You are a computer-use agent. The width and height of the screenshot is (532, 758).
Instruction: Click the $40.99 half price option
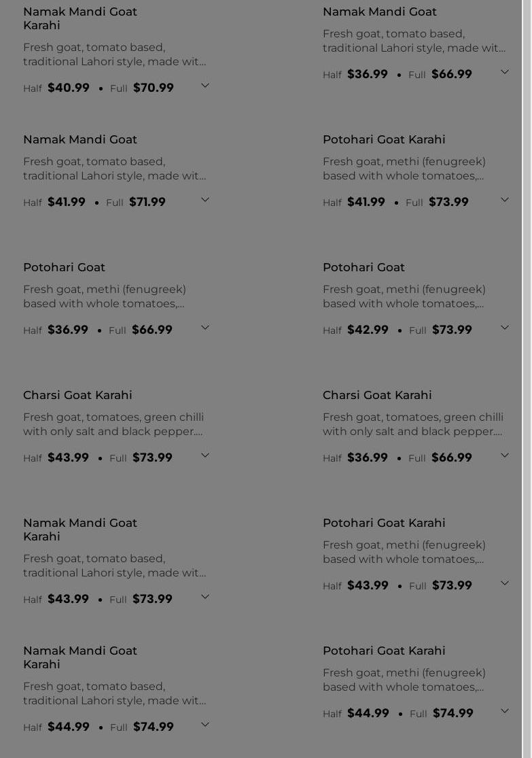(69, 88)
